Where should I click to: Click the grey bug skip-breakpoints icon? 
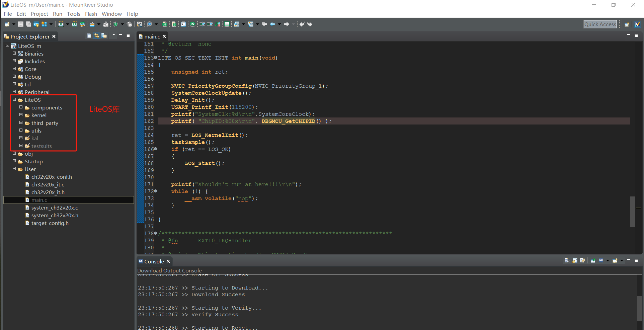click(x=130, y=24)
